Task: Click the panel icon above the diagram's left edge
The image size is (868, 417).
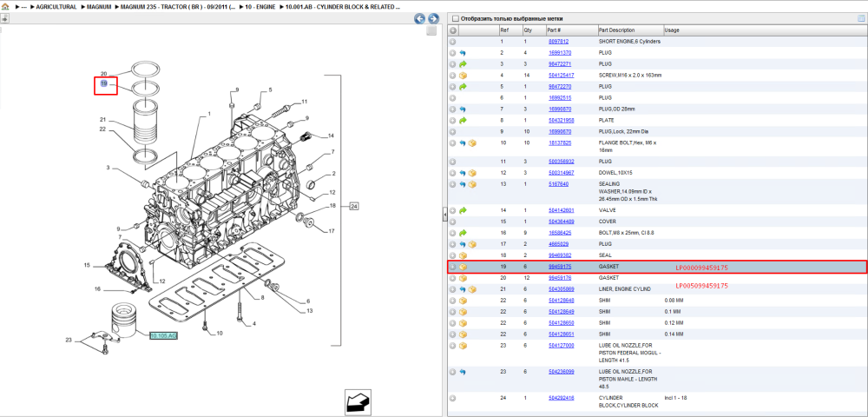Action: pos(4,19)
